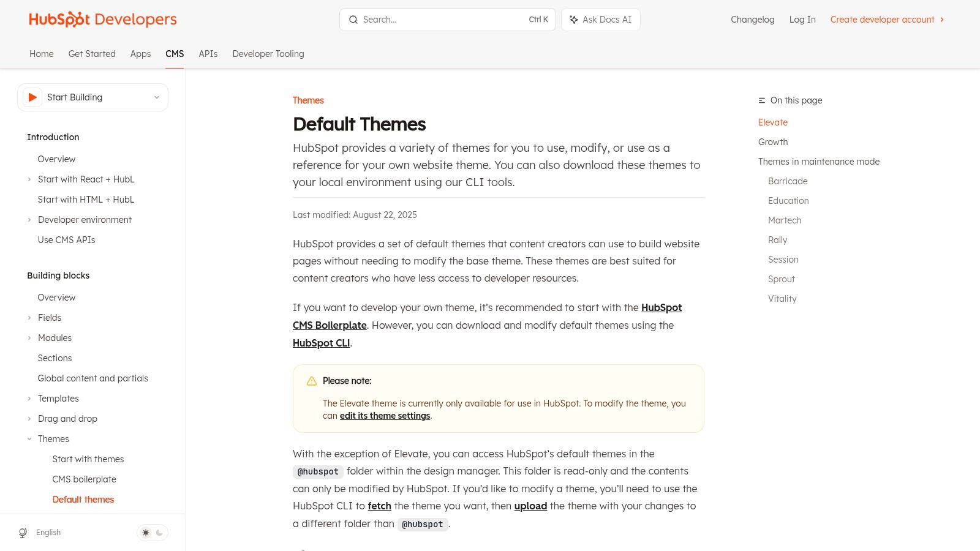This screenshot has width=980, height=551.
Task: Switch to the APIs tab
Action: pyautogui.click(x=208, y=54)
